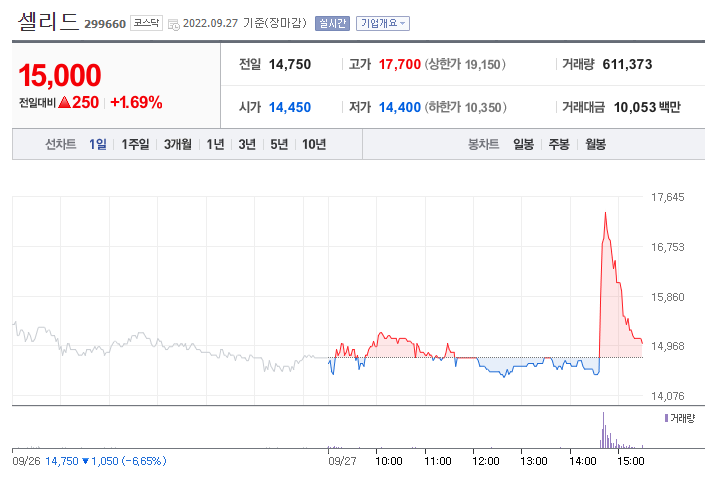This screenshot has height=480, width=705.
Task: Show the 3년 line chart
Action: (x=247, y=144)
